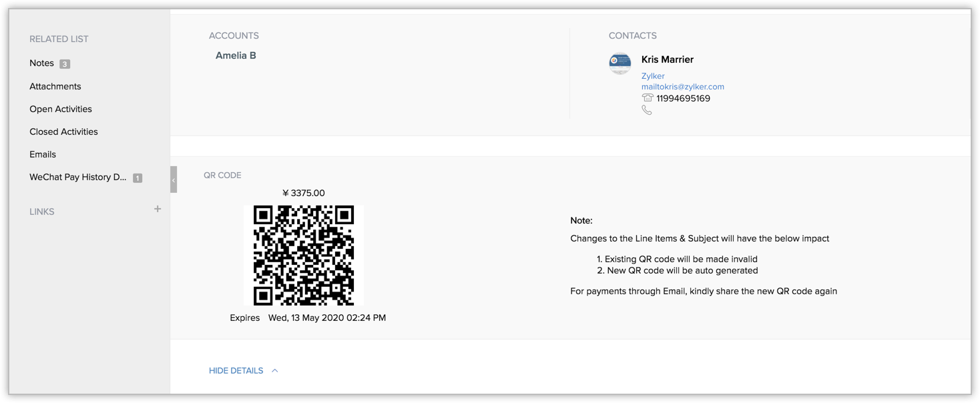This screenshot has height=403, width=980.
Task: Click the 'New QR code will be auto generated' note
Action: (677, 270)
